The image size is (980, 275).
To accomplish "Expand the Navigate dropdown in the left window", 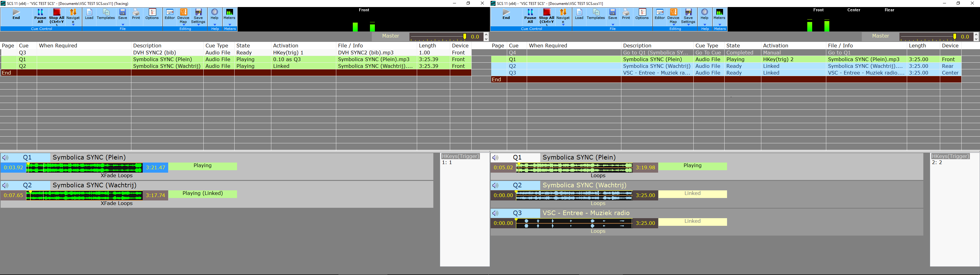I will pos(73,24).
